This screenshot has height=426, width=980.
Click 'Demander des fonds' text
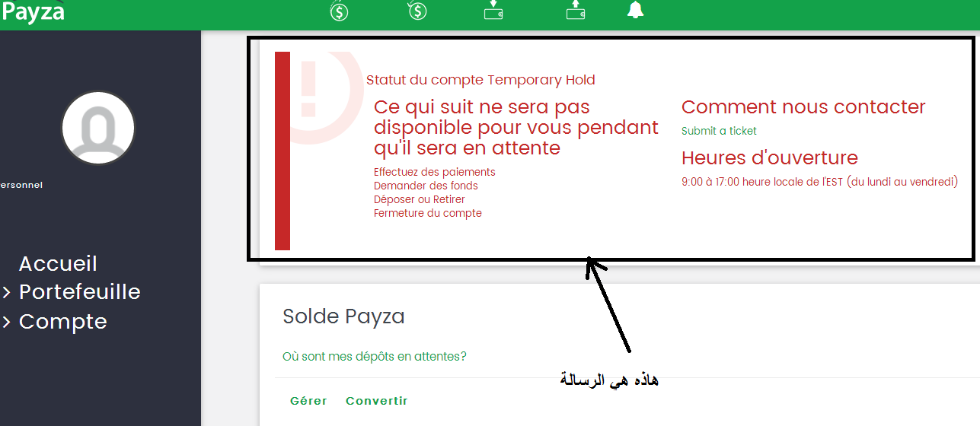(426, 186)
